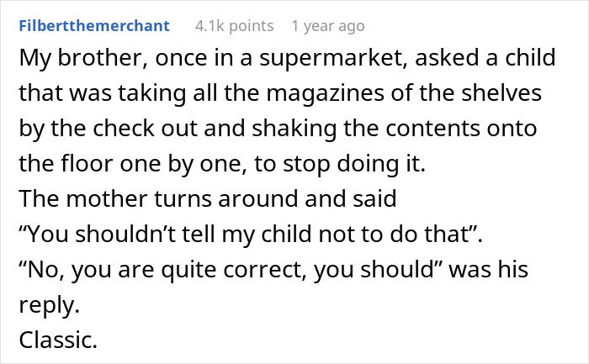589x364 pixels.
Task: Open the '1 year ago' timestamp permalink
Action: (327, 26)
